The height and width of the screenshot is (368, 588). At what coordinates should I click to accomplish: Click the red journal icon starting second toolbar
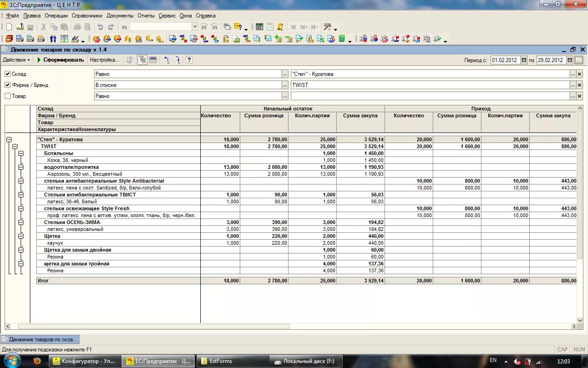9,39
